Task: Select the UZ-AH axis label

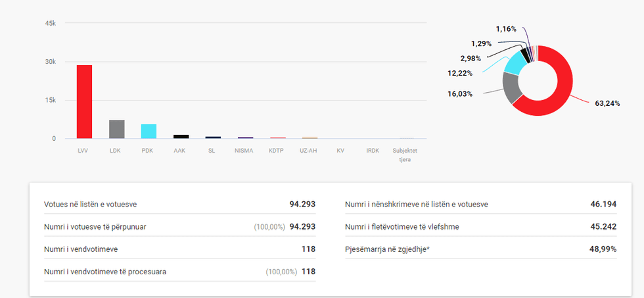Action: point(309,151)
